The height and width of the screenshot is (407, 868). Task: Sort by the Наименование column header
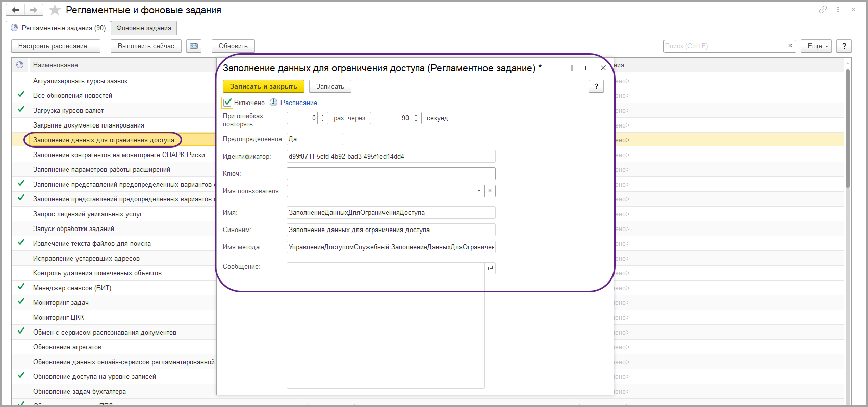click(56, 65)
